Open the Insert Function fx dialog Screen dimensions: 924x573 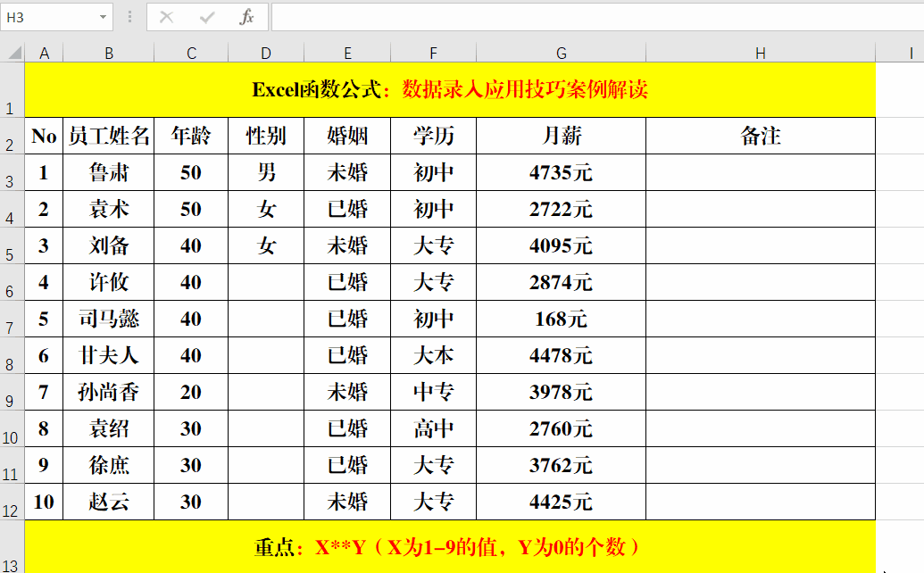[246, 17]
